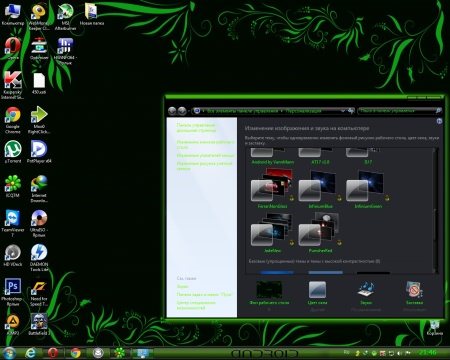The image size is (450, 360).
Task: Open the Корзина recycle bin icon
Action: 434,328
